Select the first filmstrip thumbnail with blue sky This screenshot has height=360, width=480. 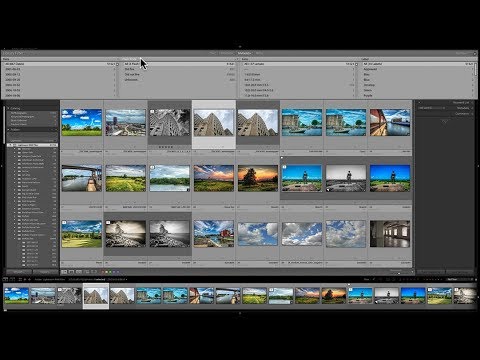(16, 296)
